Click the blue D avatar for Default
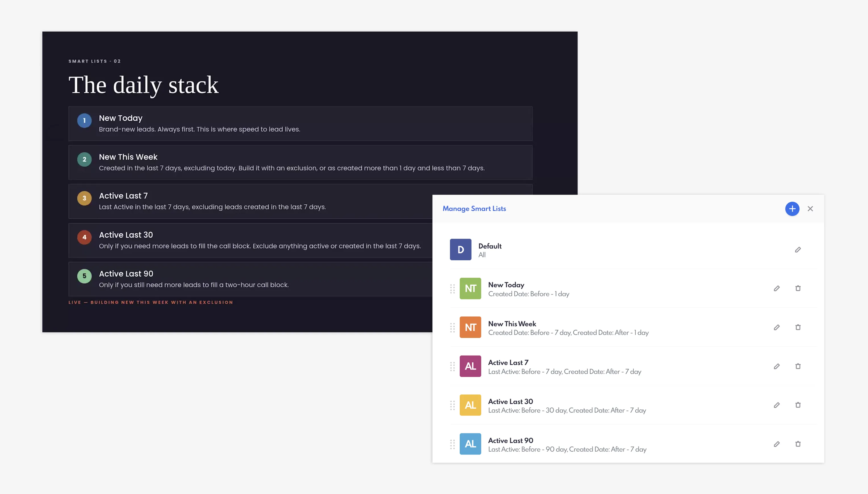The width and height of the screenshot is (868, 494). (x=460, y=250)
